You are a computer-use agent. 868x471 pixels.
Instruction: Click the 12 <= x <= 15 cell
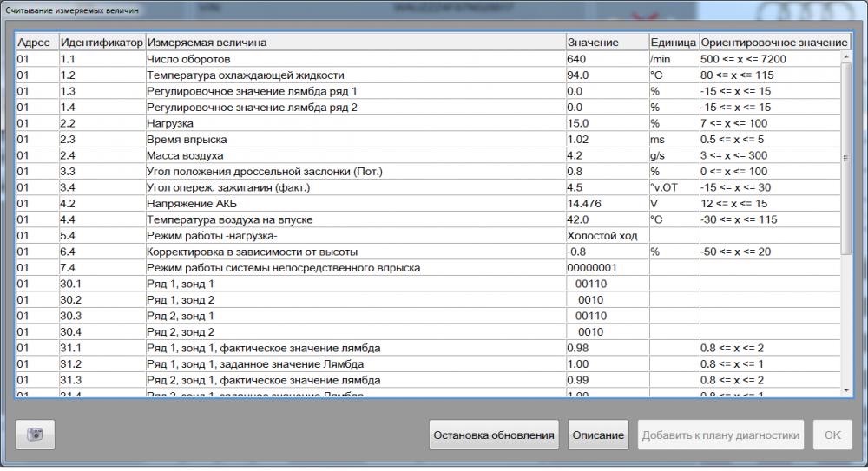click(x=769, y=203)
